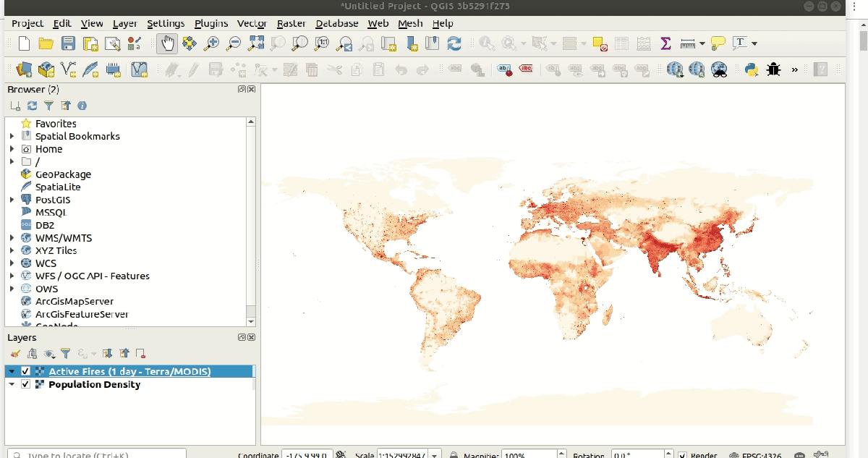Expand the XYZ Tiles tree node
This screenshot has height=458, width=868.
12,250
